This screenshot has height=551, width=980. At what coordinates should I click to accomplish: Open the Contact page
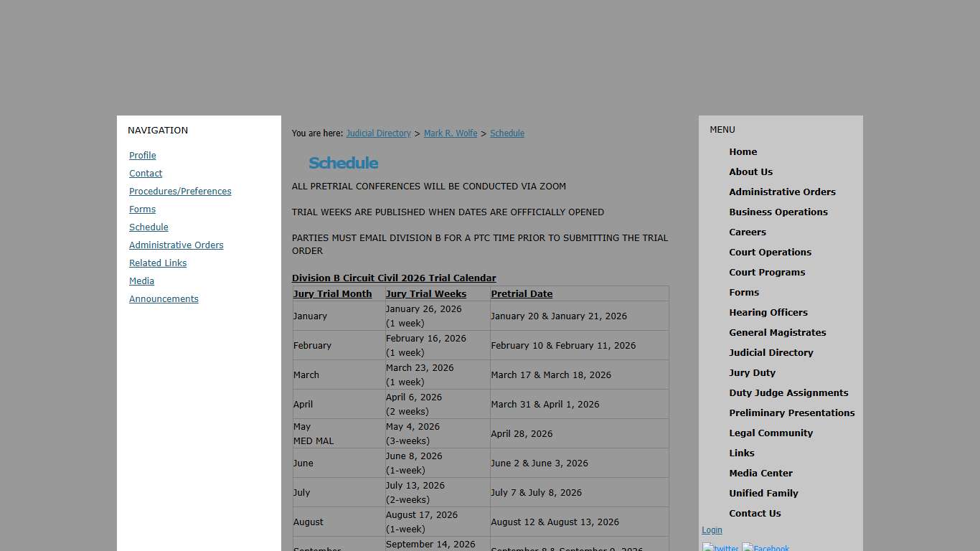point(146,173)
